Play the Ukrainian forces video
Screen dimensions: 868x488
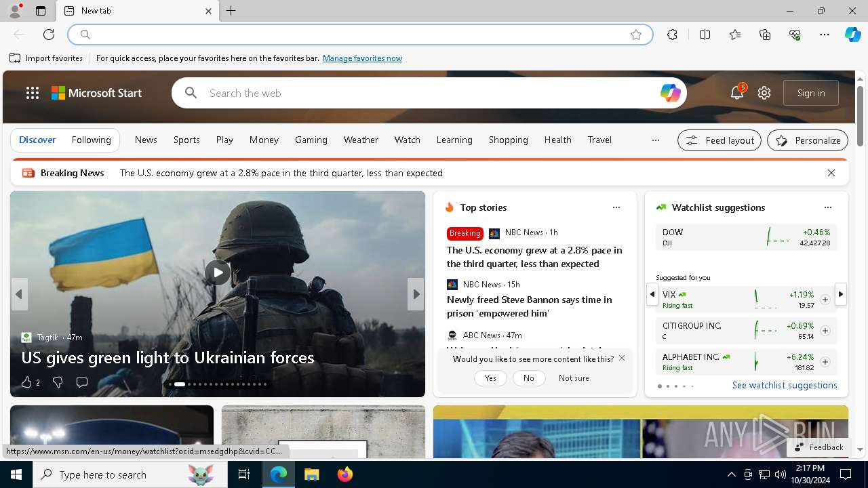click(x=218, y=272)
